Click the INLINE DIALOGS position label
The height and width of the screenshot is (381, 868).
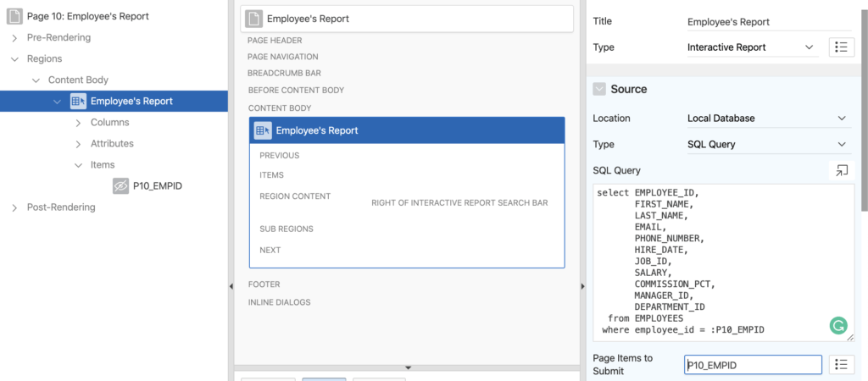pos(279,302)
